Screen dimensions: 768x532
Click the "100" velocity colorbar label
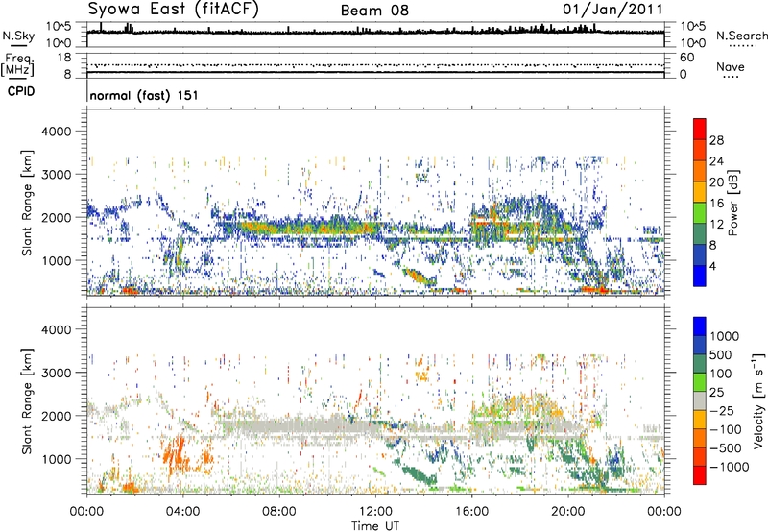pos(721,374)
